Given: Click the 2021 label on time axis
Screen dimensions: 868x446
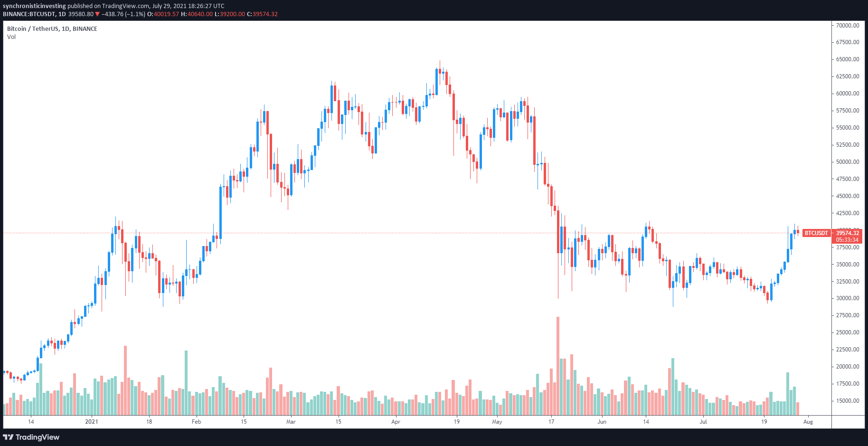Looking at the screenshot, I should (x=91, y=422).
